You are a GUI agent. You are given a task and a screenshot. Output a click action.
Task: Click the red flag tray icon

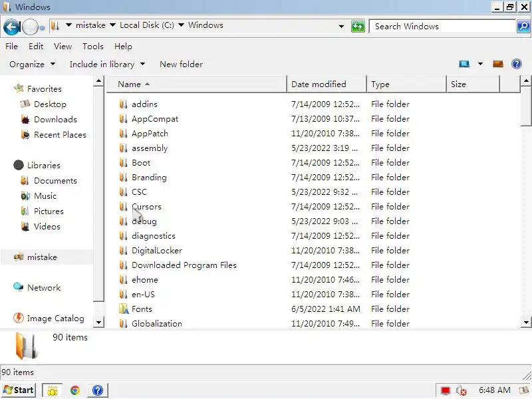click(446, 390)
